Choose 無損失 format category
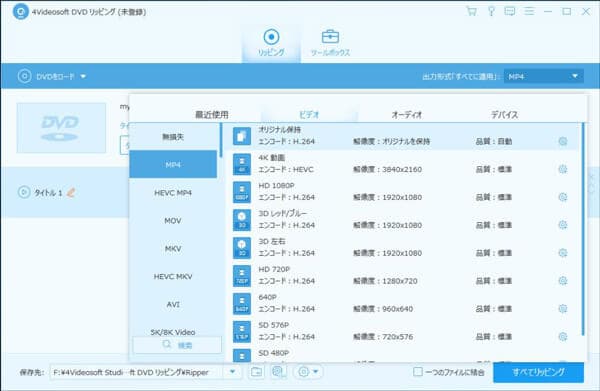Viewport: 600px width, 391px height. [173, 137]
